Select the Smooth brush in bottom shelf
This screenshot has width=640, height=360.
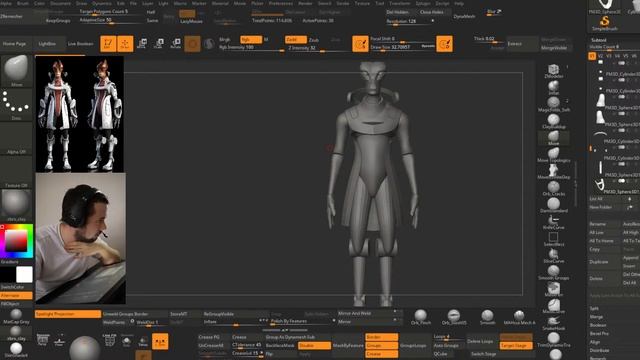487,317
